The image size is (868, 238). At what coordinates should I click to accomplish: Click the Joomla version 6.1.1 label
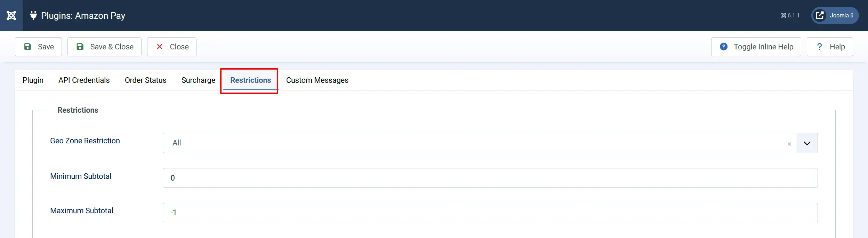790,15
